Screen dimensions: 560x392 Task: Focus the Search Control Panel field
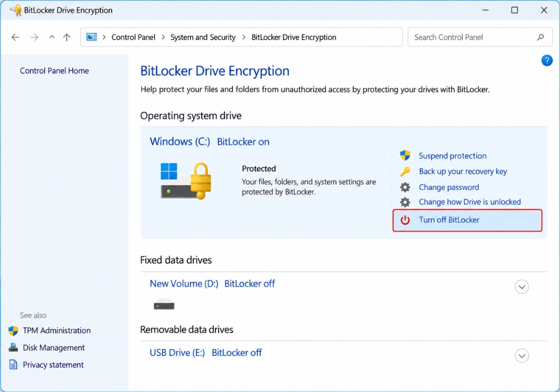pos(480,37)
